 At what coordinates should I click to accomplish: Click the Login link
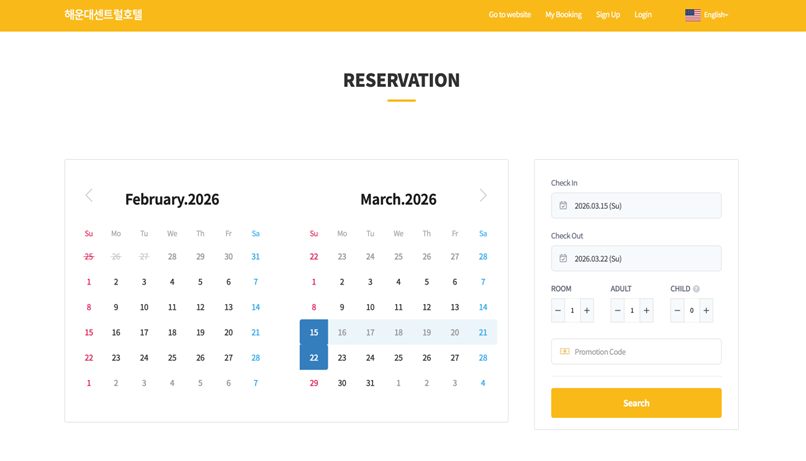643,15
